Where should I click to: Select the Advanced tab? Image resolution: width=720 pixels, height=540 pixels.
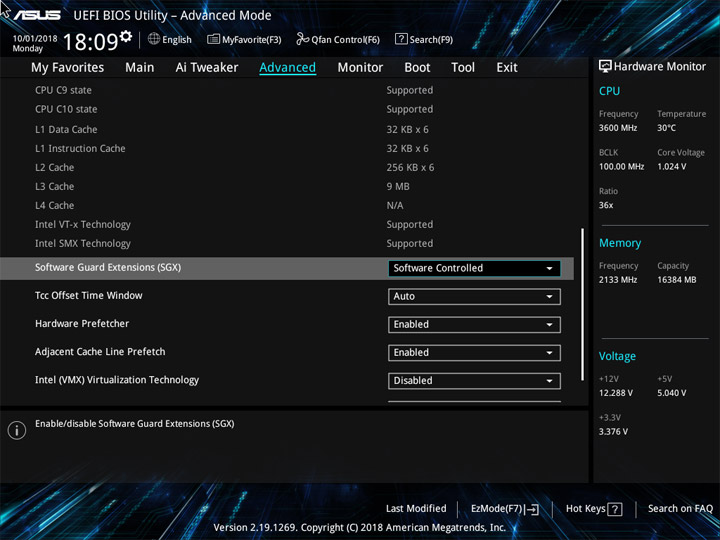287,68
